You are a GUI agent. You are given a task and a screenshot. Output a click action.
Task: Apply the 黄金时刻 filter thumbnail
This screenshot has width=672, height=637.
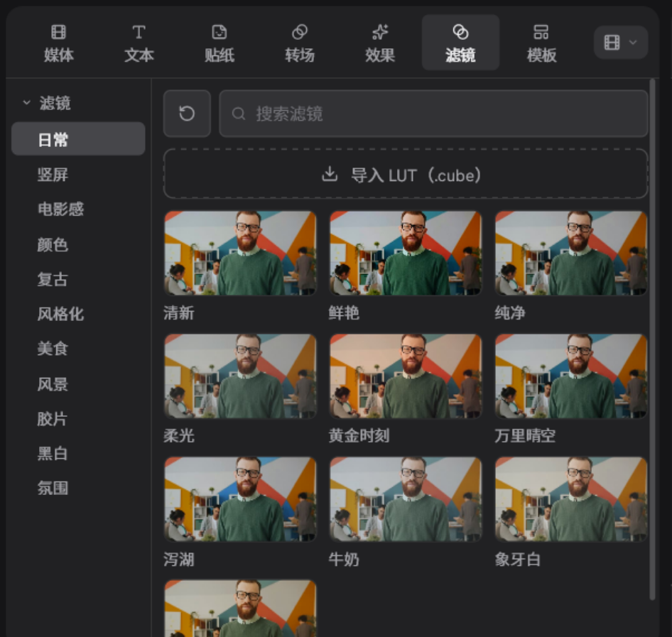[406, 376]
